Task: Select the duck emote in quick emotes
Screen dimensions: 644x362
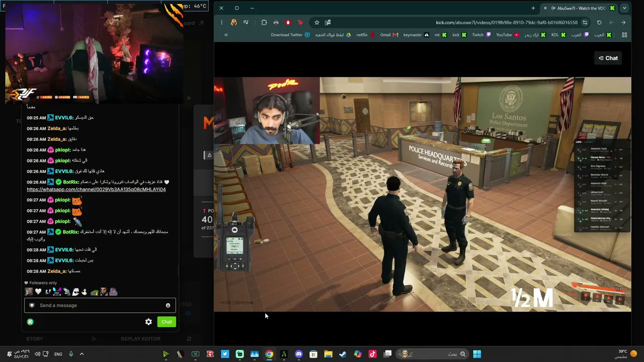Action: tap(84, 292)
